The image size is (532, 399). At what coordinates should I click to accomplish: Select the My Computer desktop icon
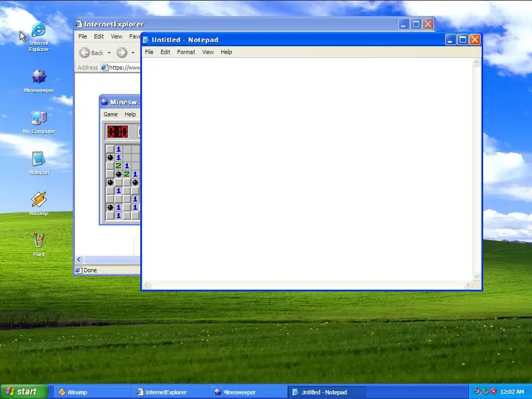click(x=38, y=122)
